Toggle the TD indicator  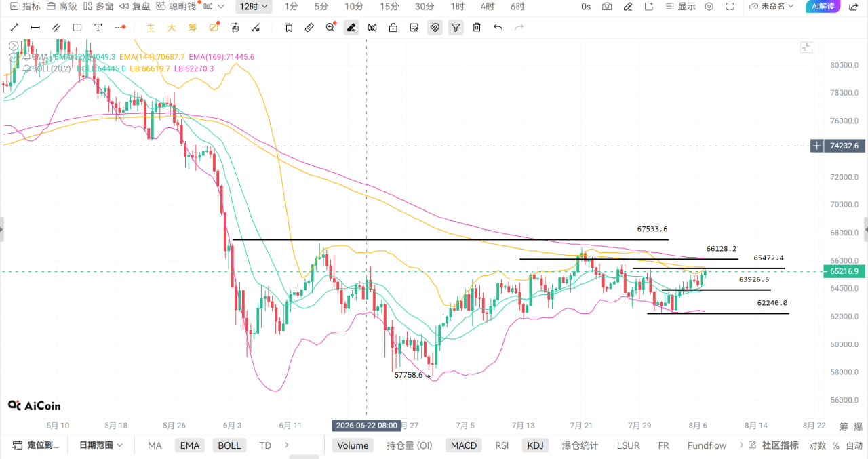coord(265,445)
